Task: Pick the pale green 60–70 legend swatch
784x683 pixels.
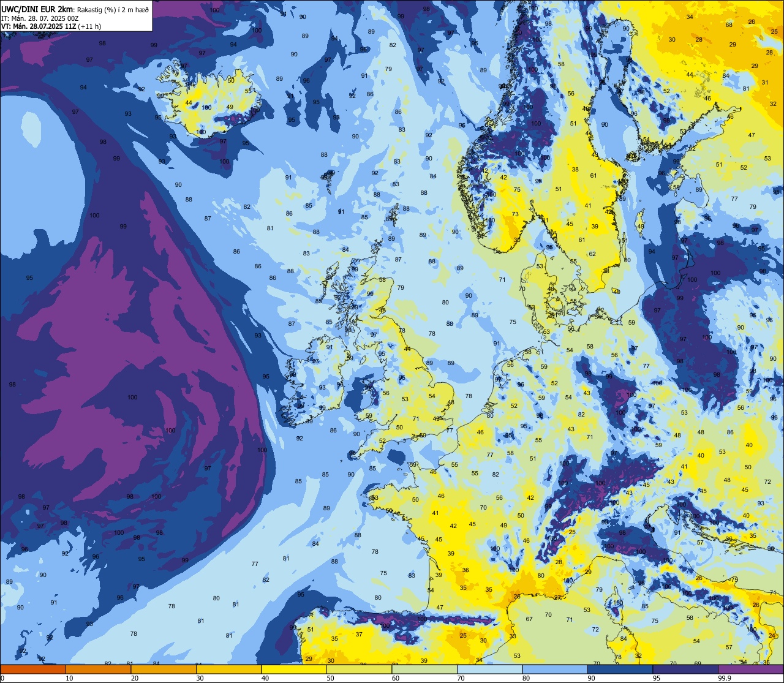Action: [x=424, y=669]
